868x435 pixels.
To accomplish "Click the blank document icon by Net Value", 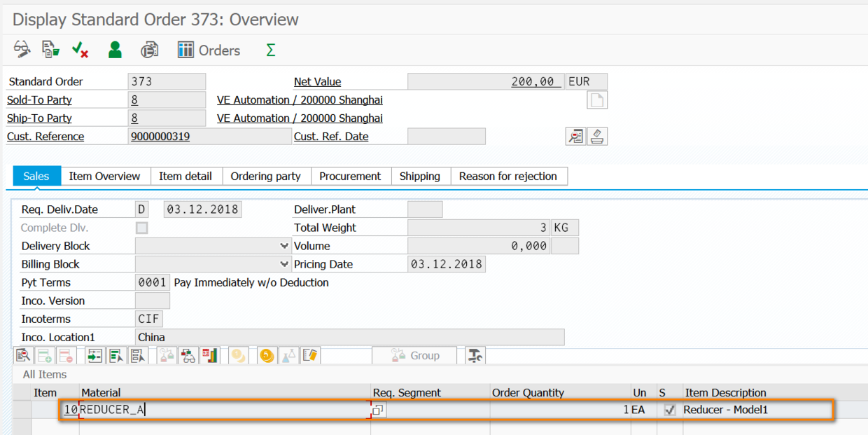I will pos(596,100).
